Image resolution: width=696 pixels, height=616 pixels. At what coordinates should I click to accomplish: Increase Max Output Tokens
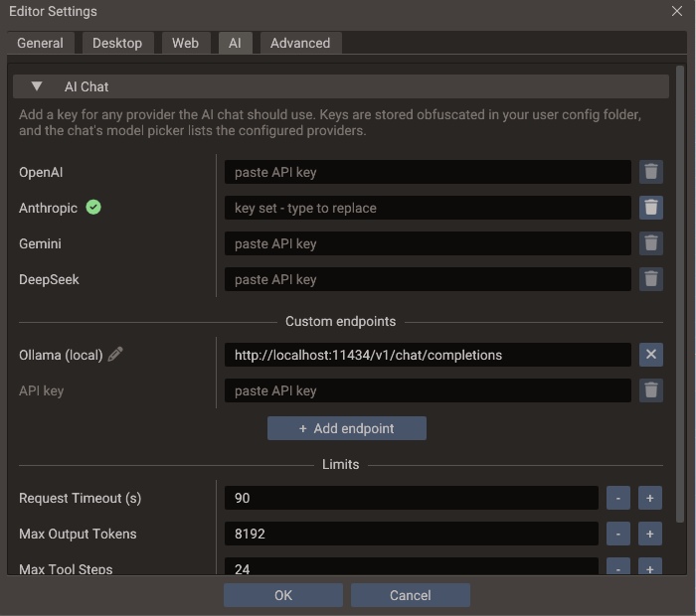(x=650, y=534)
